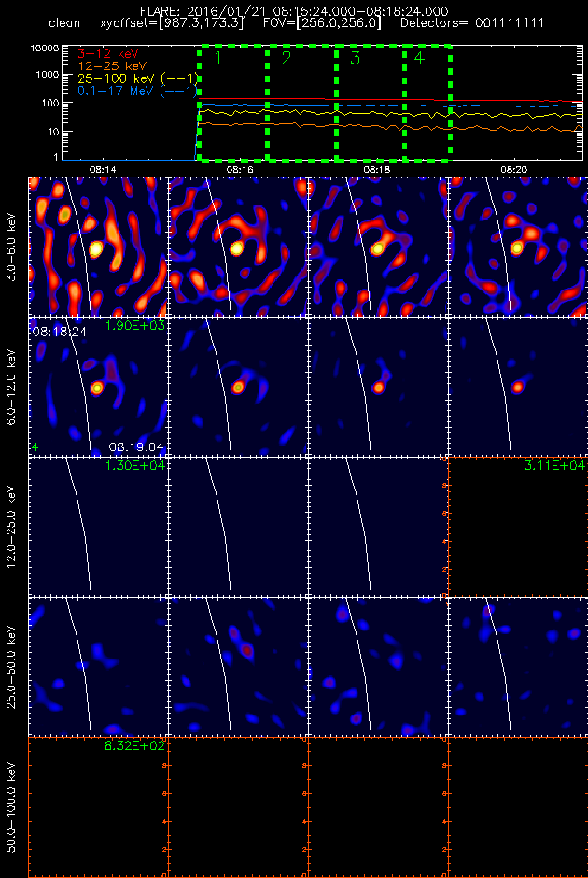This screenshot has width=588, height=878.
Task: Open the 12.0-25.0 keV panel labeled 1.30E+04
Action: click(98, 527)
